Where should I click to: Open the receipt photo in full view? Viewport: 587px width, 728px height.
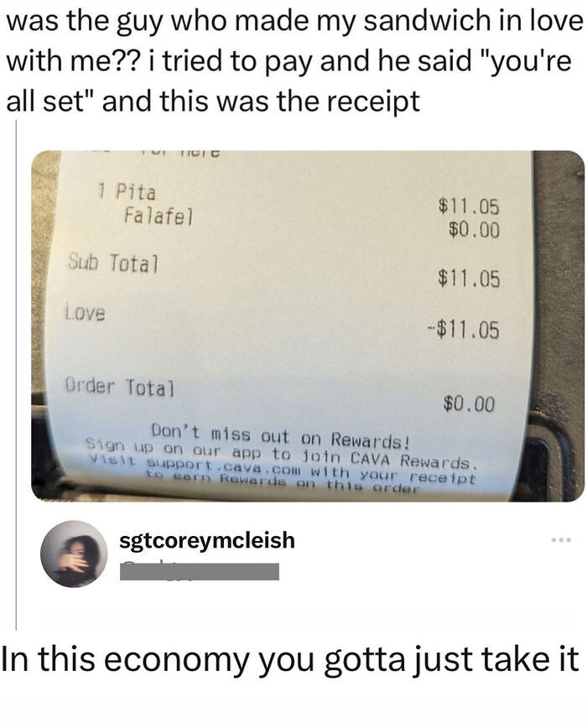(308, 326)
